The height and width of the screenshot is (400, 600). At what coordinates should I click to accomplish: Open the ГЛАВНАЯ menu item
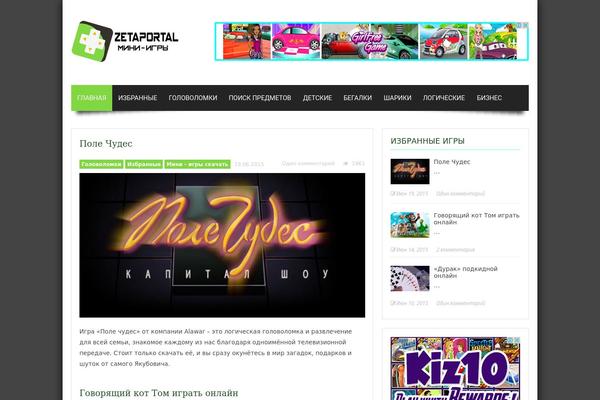(91, 98)
